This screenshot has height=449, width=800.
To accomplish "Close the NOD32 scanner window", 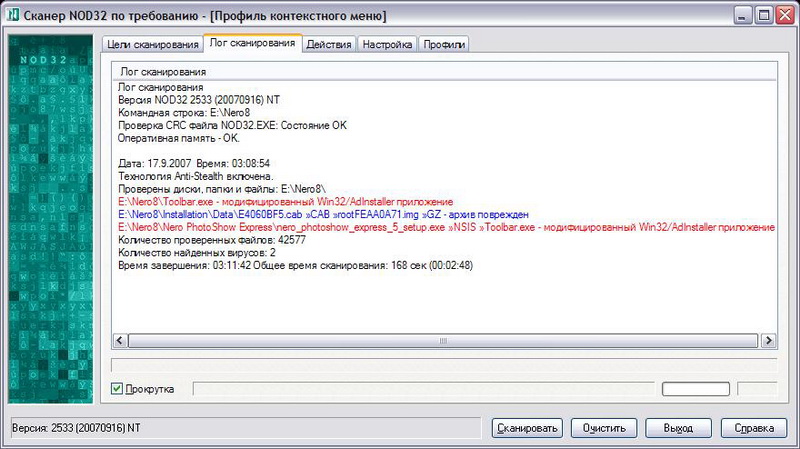I will coord(785,15).
